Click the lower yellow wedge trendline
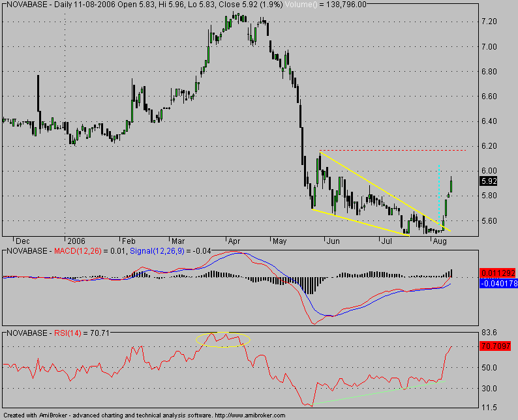Image resolution: width=518 pixels, height=420 pixels. pos(360,222)
